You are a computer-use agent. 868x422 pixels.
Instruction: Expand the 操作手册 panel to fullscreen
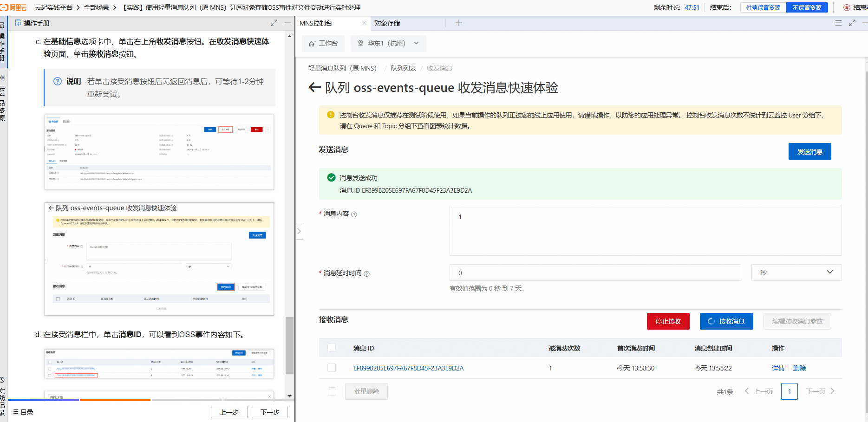coord(274,23)
